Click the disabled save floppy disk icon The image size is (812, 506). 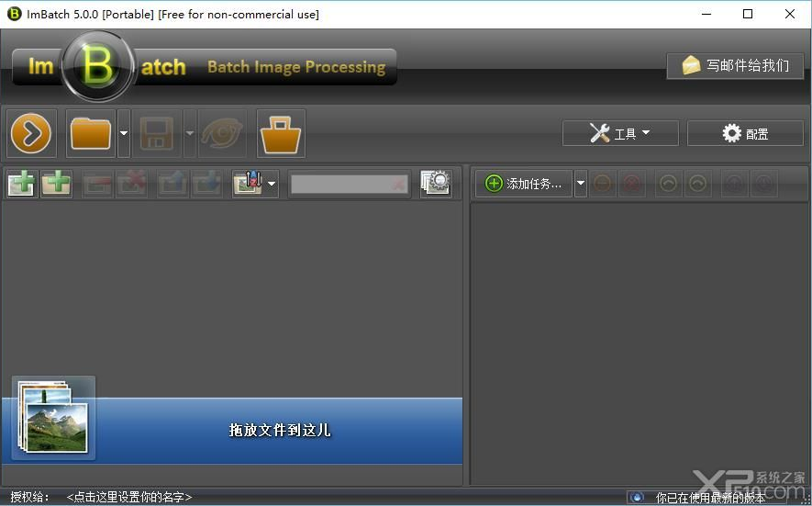click(157, 134)
